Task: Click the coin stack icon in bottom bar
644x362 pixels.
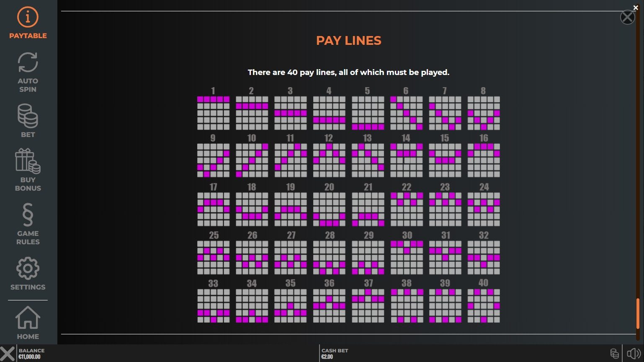Action: [x=614, y=353]
